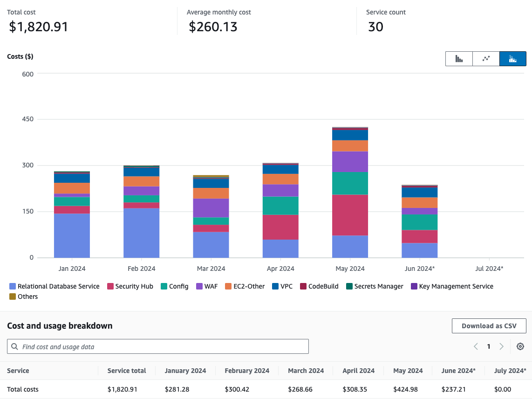This screenshot has height=400, width=532.
Task: Sort by the Service column header
Action: tap(18, 371)
